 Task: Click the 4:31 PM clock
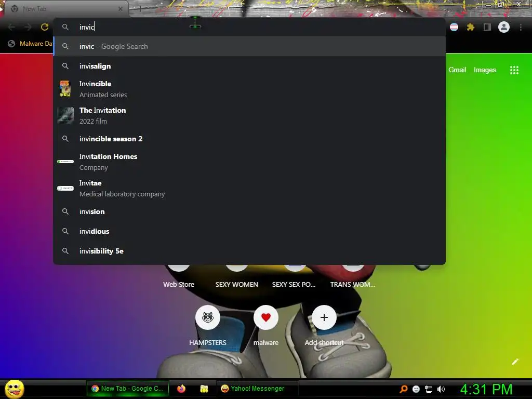[x=486, y=389]
